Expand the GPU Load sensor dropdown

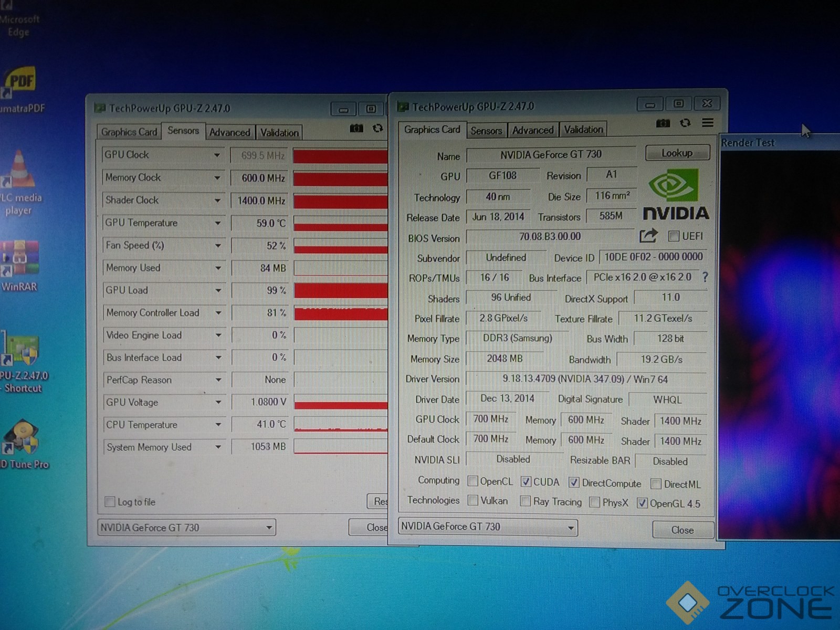pos(217,290)
